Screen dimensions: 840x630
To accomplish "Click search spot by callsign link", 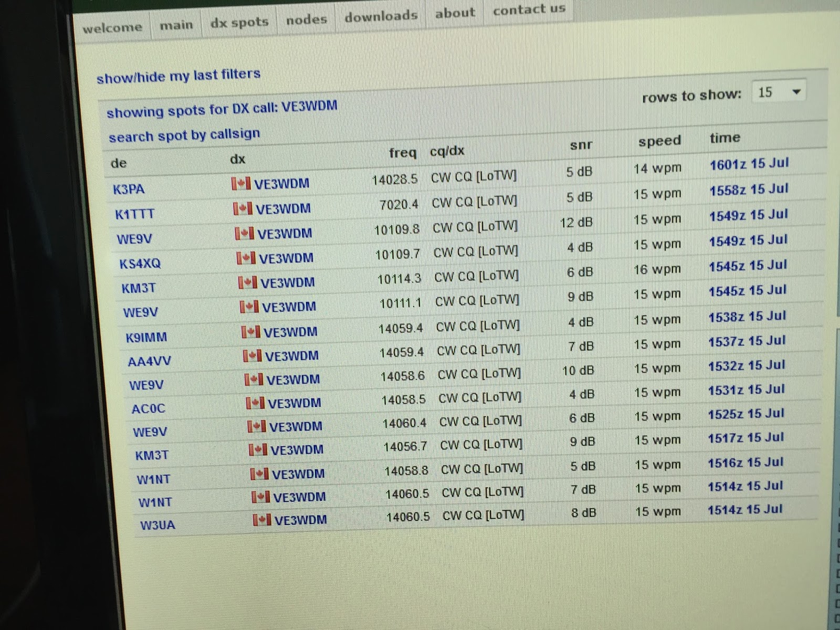I will [184, 135].
